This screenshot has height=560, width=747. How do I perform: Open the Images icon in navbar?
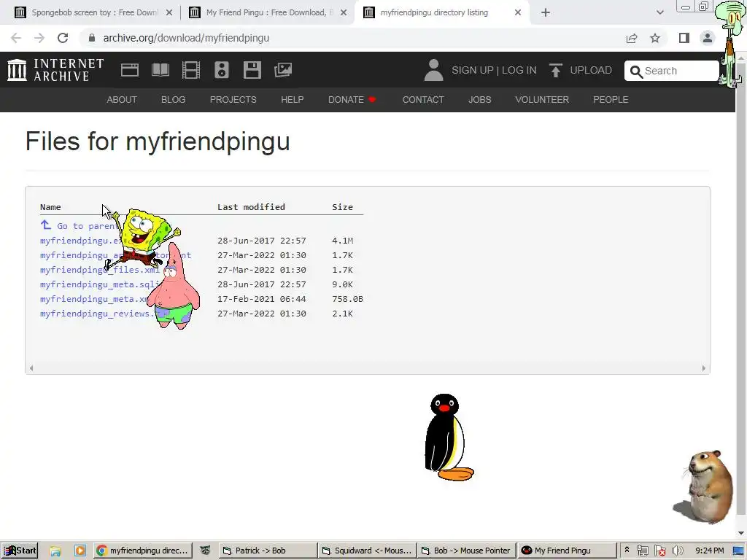point(283,70)
